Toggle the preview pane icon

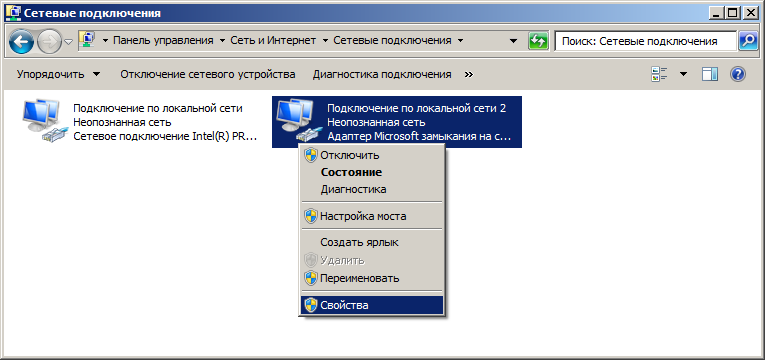pyautogui.click(x=710, y=75)
